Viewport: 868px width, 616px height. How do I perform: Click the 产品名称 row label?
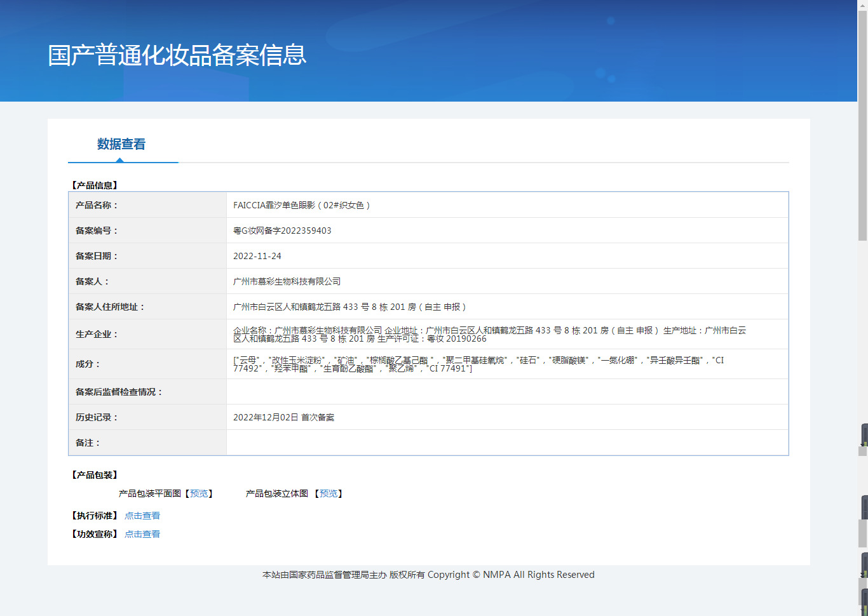pos(97,205)
